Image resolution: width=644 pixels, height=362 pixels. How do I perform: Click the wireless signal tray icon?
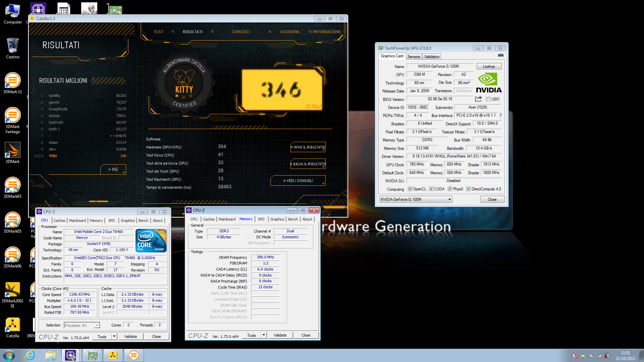pyautogui.click(x=599, y=356)
